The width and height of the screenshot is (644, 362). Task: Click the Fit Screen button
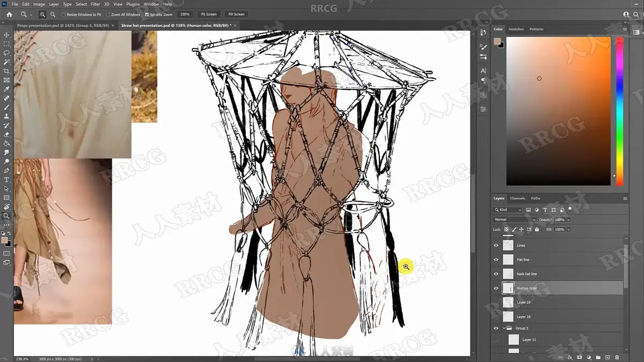click(x=208, y=14)
